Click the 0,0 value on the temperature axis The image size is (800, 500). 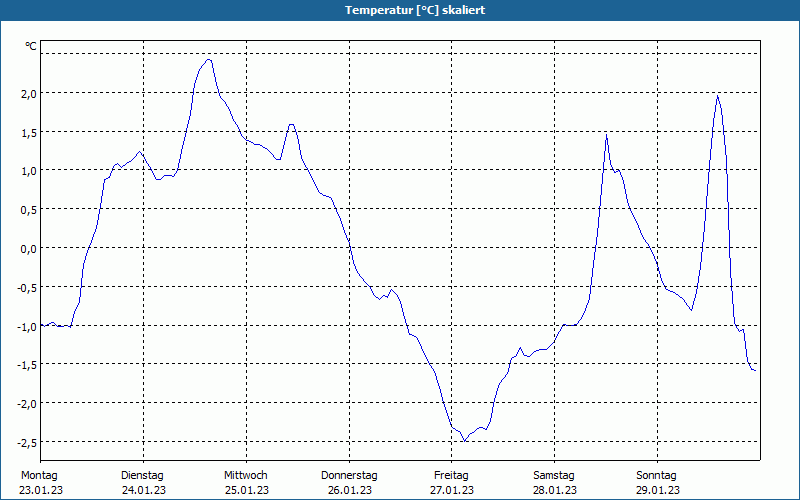click(29, 248)
